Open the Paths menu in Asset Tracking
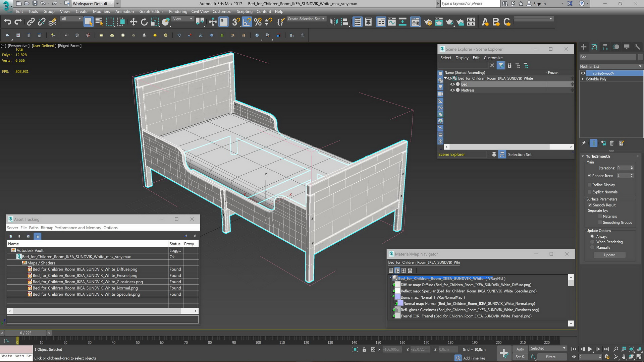 [34, 228]
